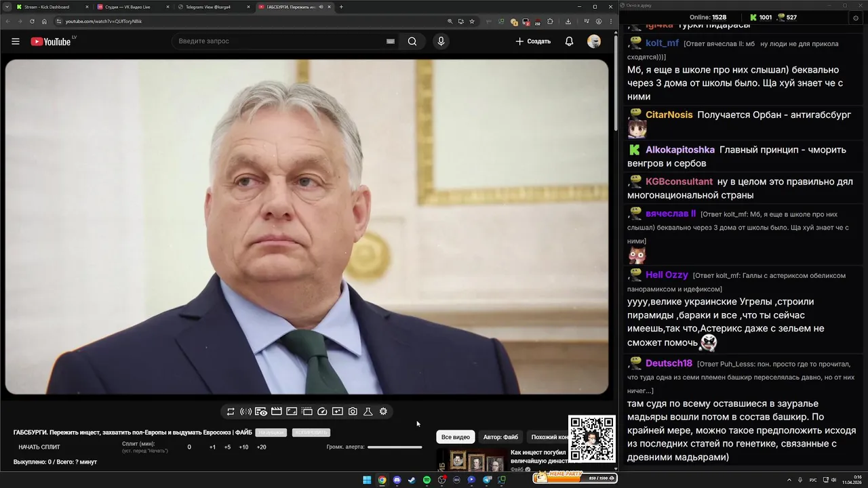Mute the ГАБСБУРГИ tab via speaker icon
Viewport: 868px width, 488px height.
[321, 7]
